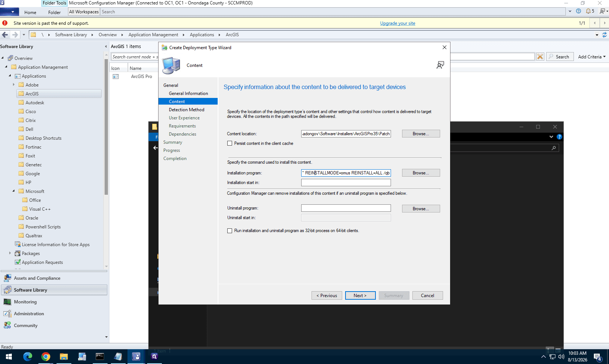Open the help question mark icon

(578, 11)
